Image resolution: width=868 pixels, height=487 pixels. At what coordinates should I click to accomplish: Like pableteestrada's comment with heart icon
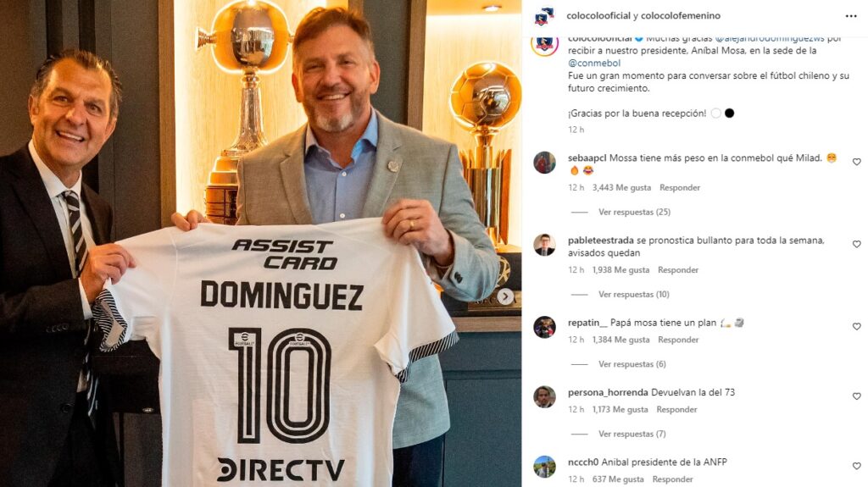coord(856,244)
